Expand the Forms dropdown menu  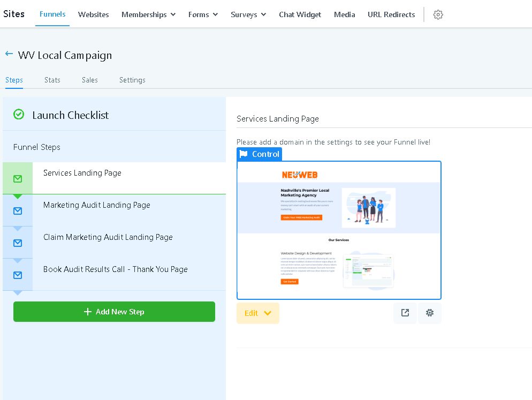[203, 14]
